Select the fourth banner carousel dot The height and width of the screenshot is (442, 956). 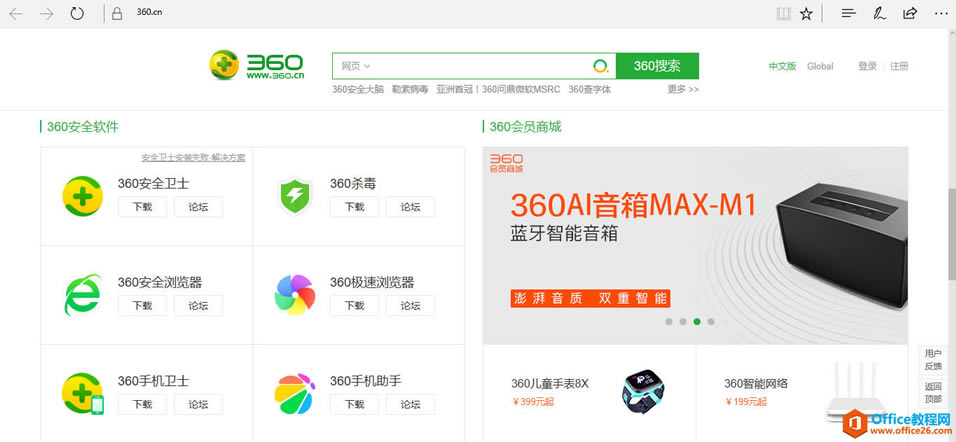coord(711,322)
